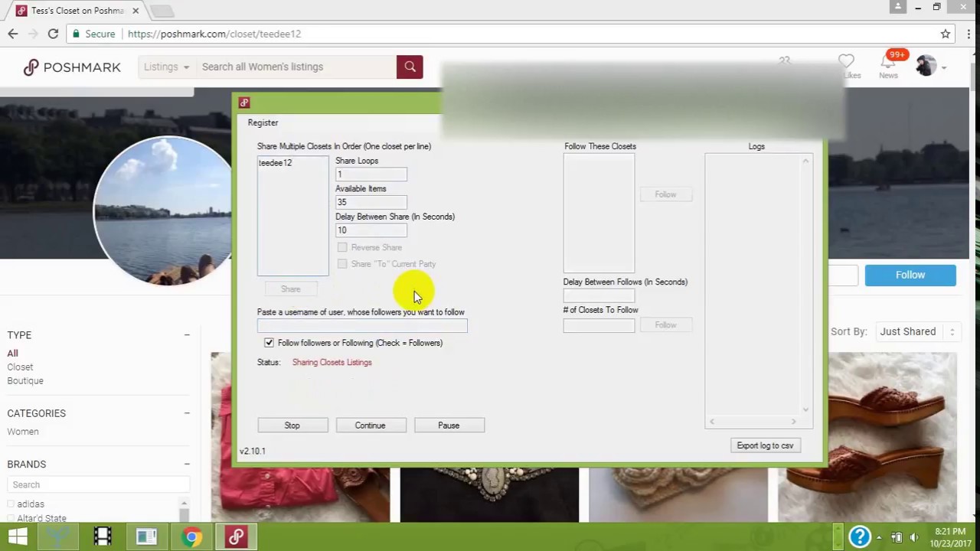The height and width of the screenshot is (551, 980).
Task: Click the grayed Share button
Action: (x=290, y=289)
